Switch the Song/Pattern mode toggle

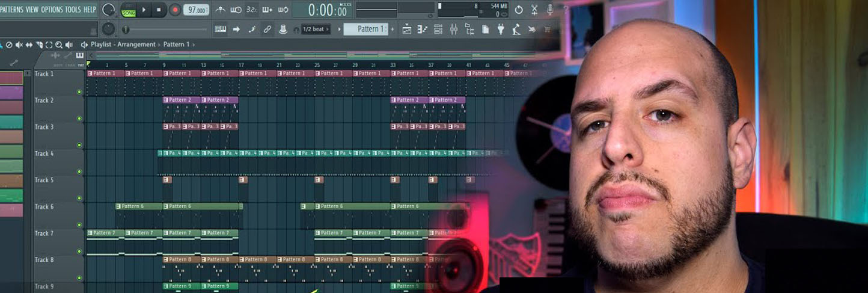(129, 10)
